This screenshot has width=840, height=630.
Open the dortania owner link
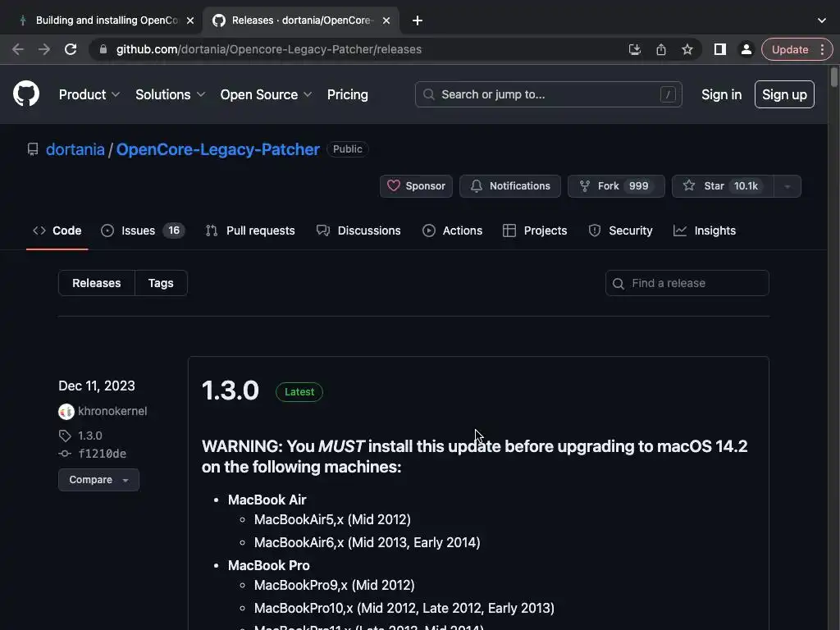(75, 149)
